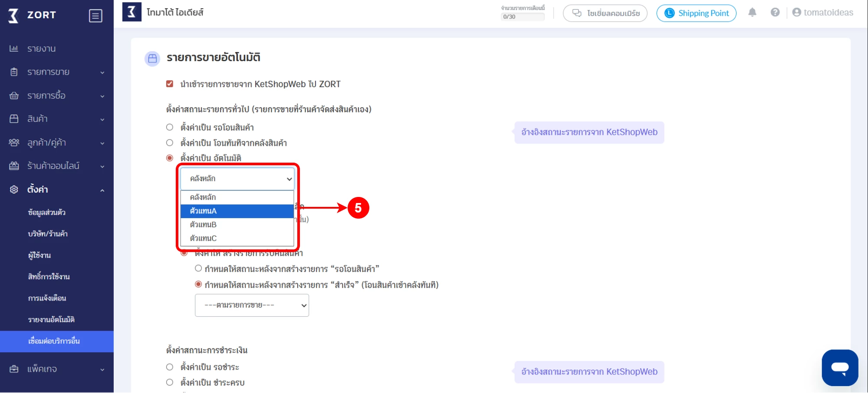Open the ผู้ใช้งาน settings submenu item
The width and height of the screenshot is (868, 393).
39,255
